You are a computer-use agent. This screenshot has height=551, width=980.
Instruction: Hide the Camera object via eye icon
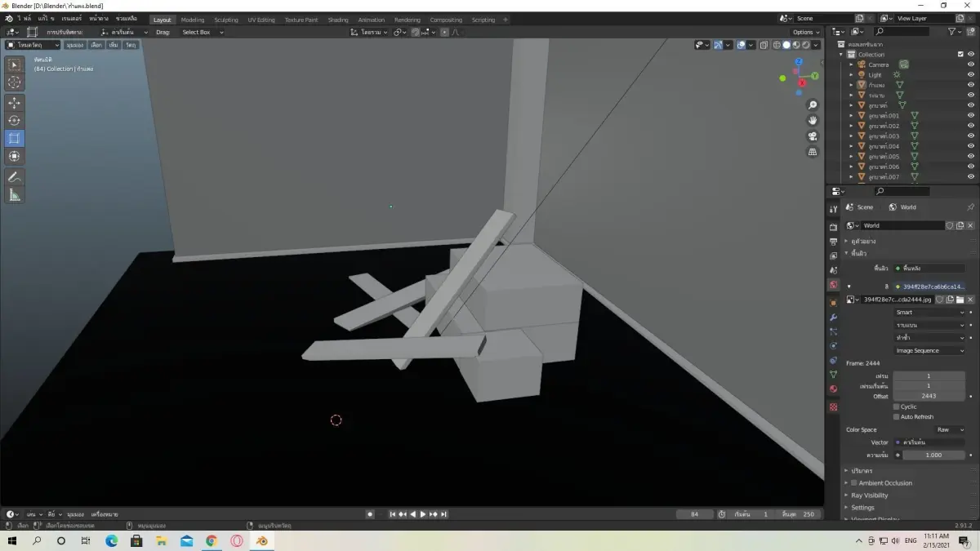click(x=970, y=64)
